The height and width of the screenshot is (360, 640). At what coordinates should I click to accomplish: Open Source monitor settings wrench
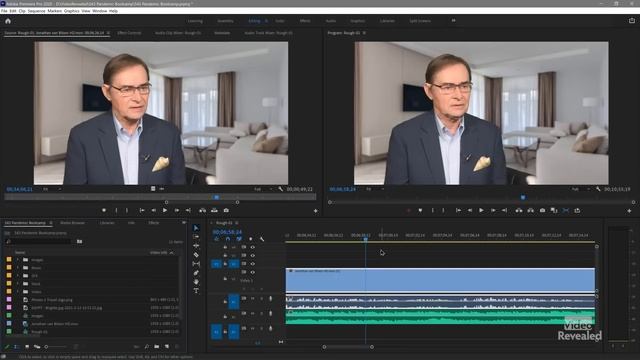[x=280, y=189]
